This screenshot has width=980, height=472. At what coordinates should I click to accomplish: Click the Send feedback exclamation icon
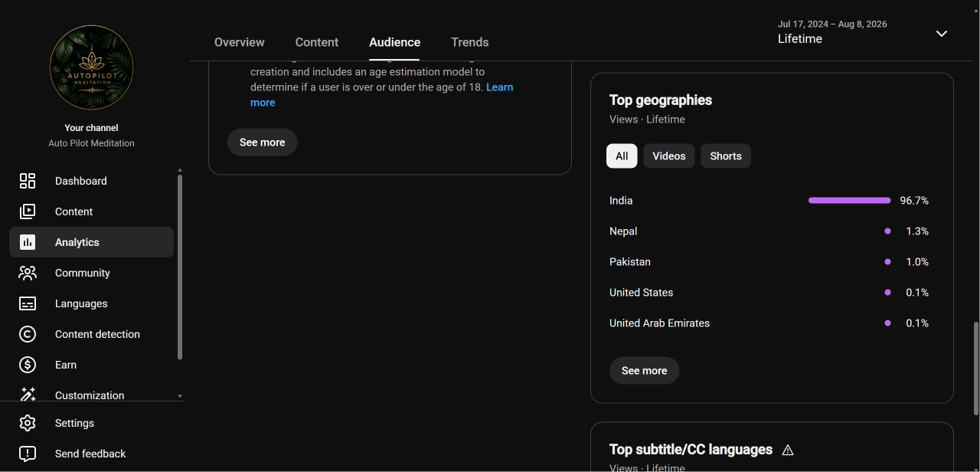pos(28,454)
